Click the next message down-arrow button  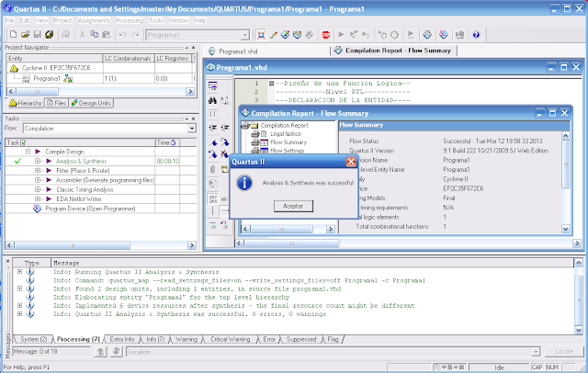coord(117,352)
